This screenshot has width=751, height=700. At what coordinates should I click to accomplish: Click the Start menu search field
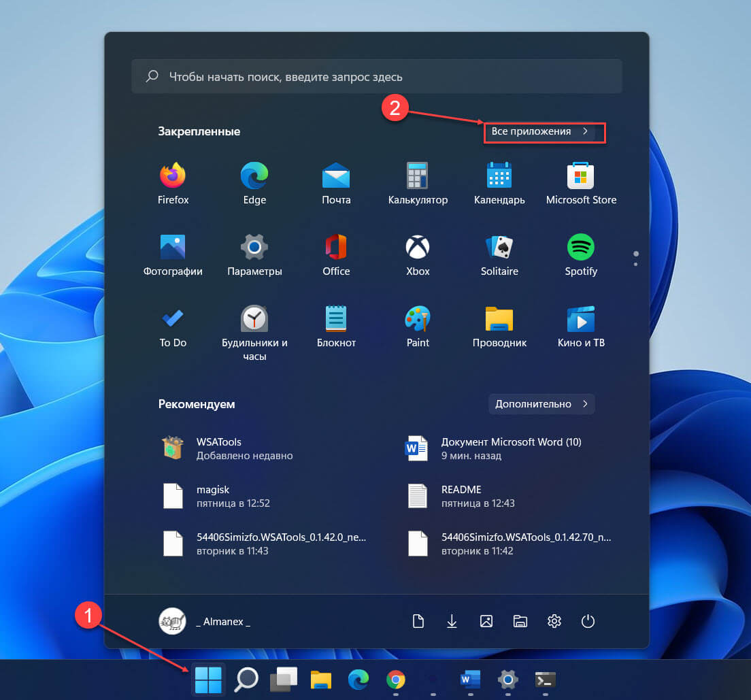pos(376,76)
